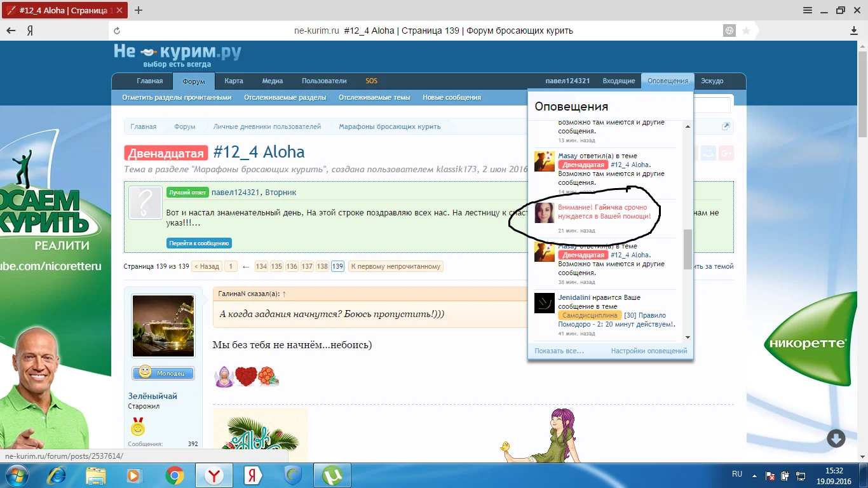
Task: Launch Internet Explorer from the taskbar
Action: click(57, 475)
